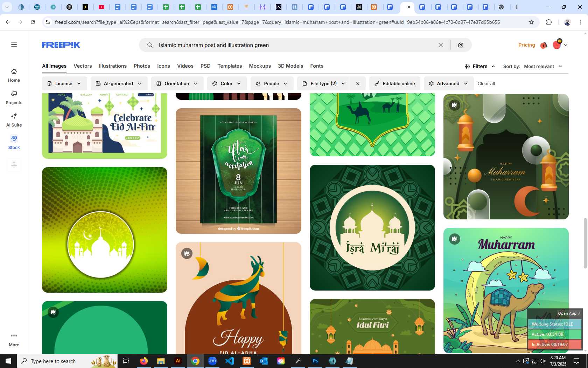Image resolution: width=588 pixels, height=368 pixels.
Task: Clear the search query with X
Action: (x=441, y=45)
